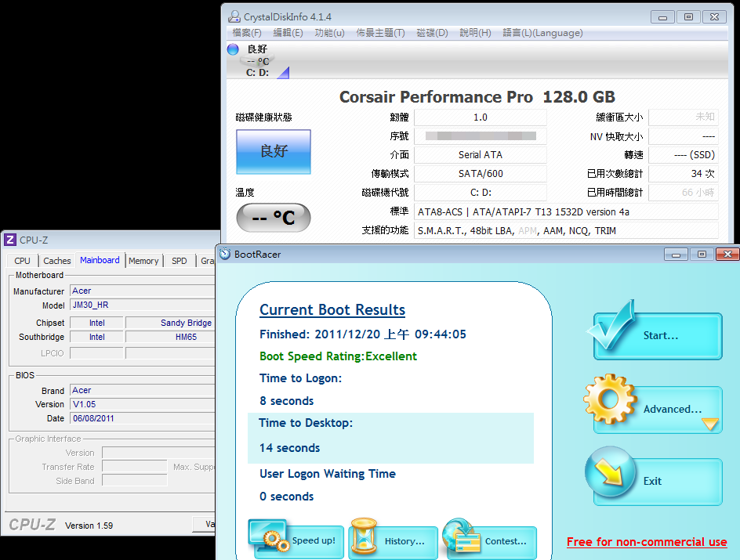Click the User Logon Waiting Time 0 seconds value
Viewport: 740px width, 560px height.
tap(286, 497)
